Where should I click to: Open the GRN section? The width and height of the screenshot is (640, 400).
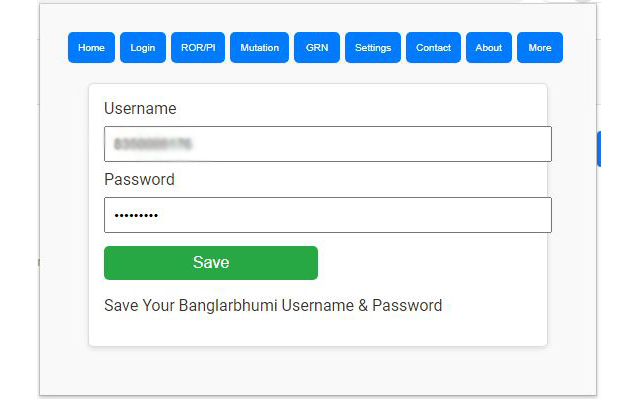(x=317, y=48)
